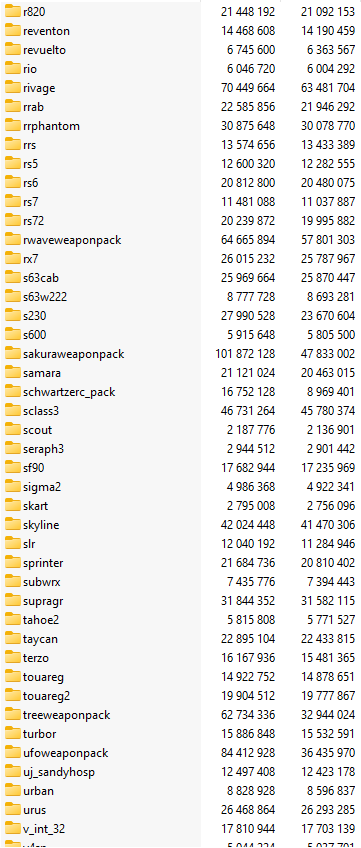Select the size value 101 872 128
The image size is (361, 848).
coord(245,354)
